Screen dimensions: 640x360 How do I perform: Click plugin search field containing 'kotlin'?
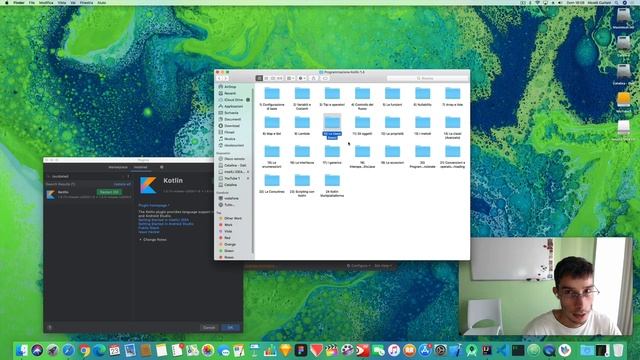[x=87, y=176]
